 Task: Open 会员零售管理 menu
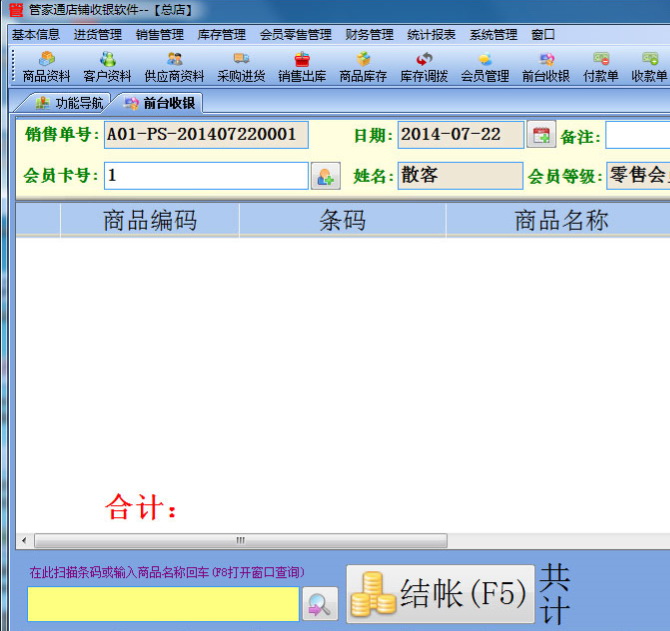296,35
